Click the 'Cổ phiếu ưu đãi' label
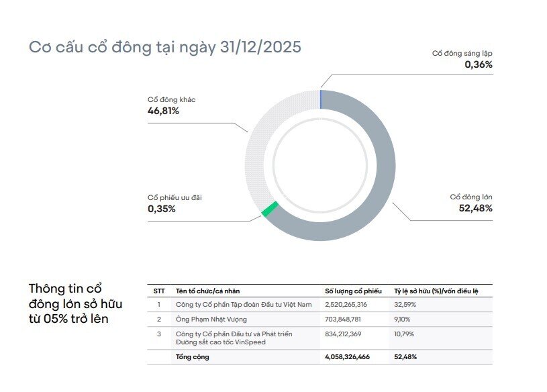Viewport: 547px width, 392px height. pos(175,198)
